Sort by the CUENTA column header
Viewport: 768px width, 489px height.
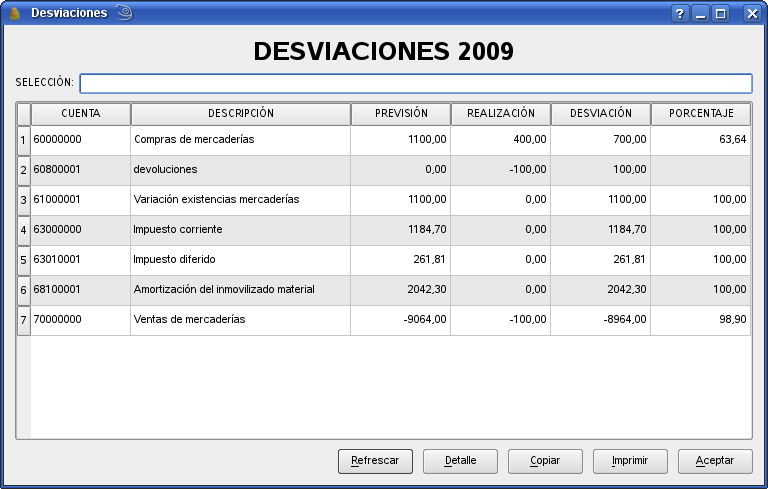click(81, 114)
